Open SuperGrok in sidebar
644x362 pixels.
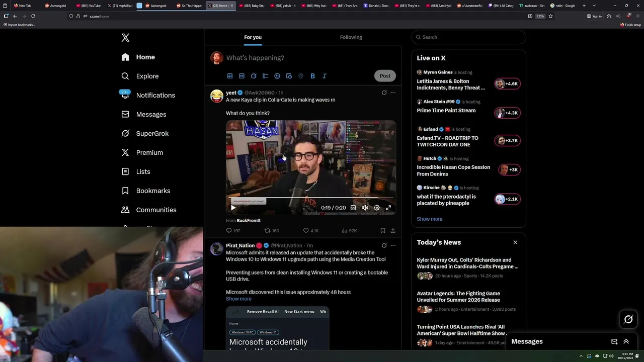pyautogui.click(x=145, y=134)
